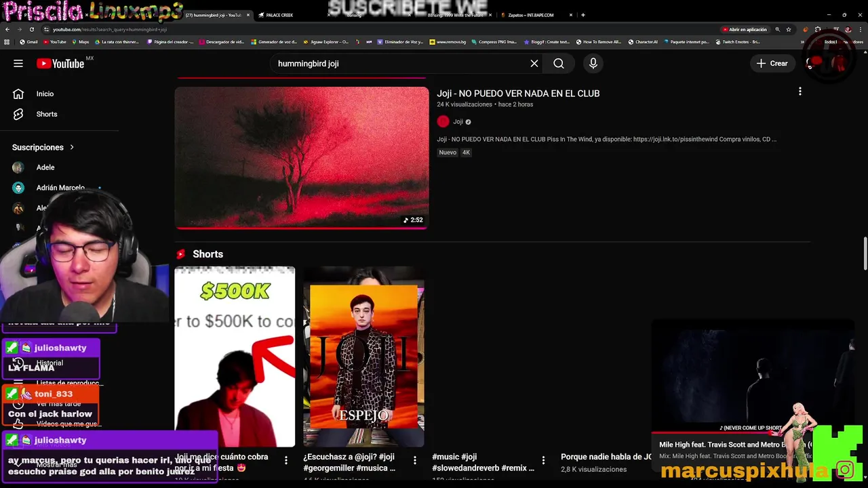Viewport: 868px width, 488px height.
Task: Open the browser zoom magnifier in the address bar
Action: point(777,30)
